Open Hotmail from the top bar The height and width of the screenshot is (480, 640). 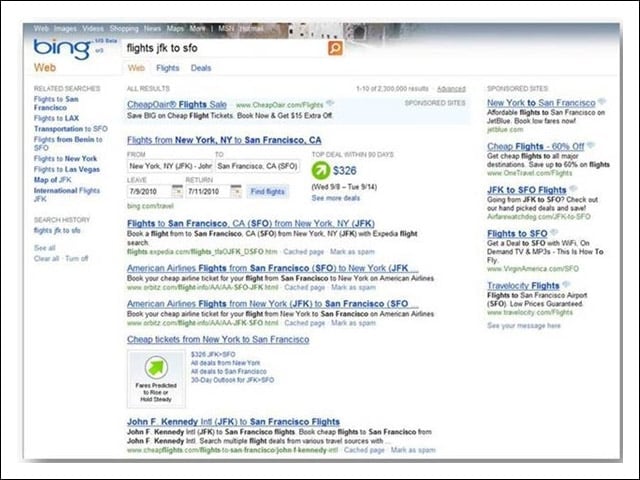pyautogui.click(x=251, y=29)
